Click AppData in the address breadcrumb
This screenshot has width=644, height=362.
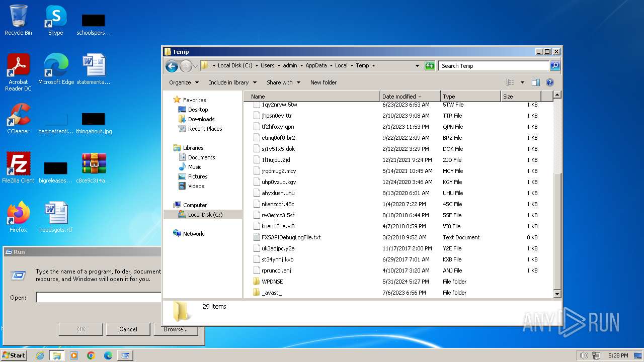[316, 65]
